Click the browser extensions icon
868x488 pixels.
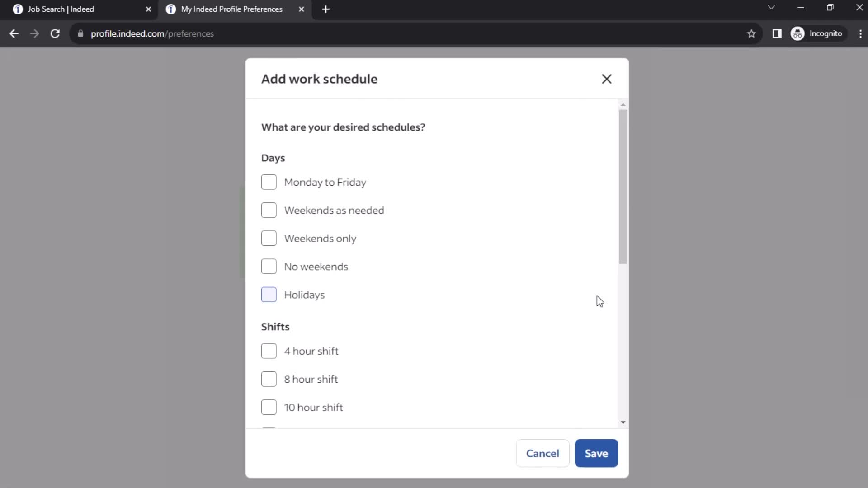[x=776, y=33]
